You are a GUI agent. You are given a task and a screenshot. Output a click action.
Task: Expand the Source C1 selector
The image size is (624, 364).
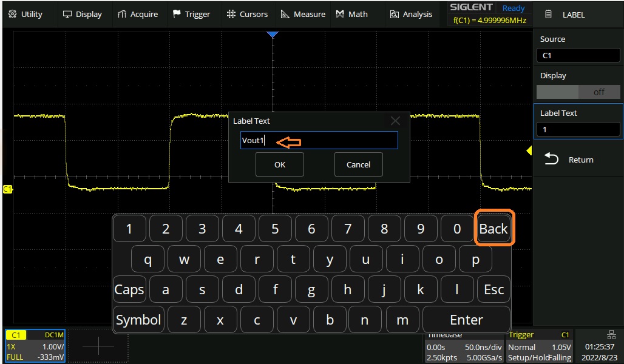578,55
